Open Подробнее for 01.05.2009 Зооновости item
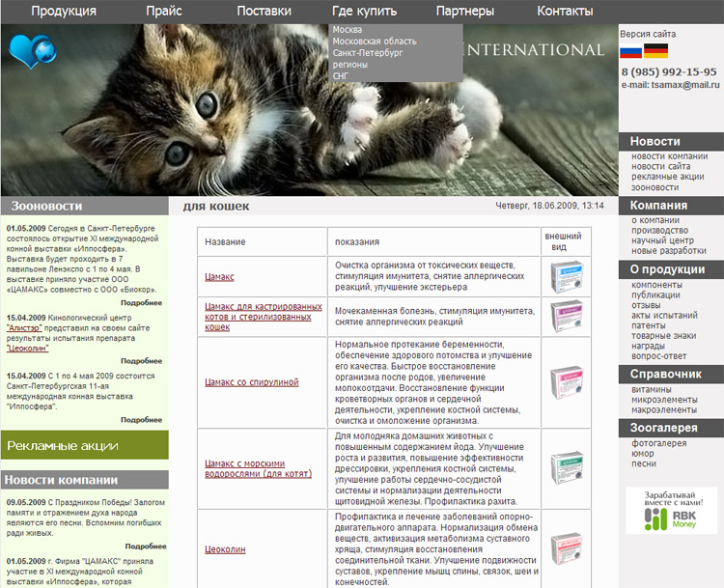 tap(141, 302)
